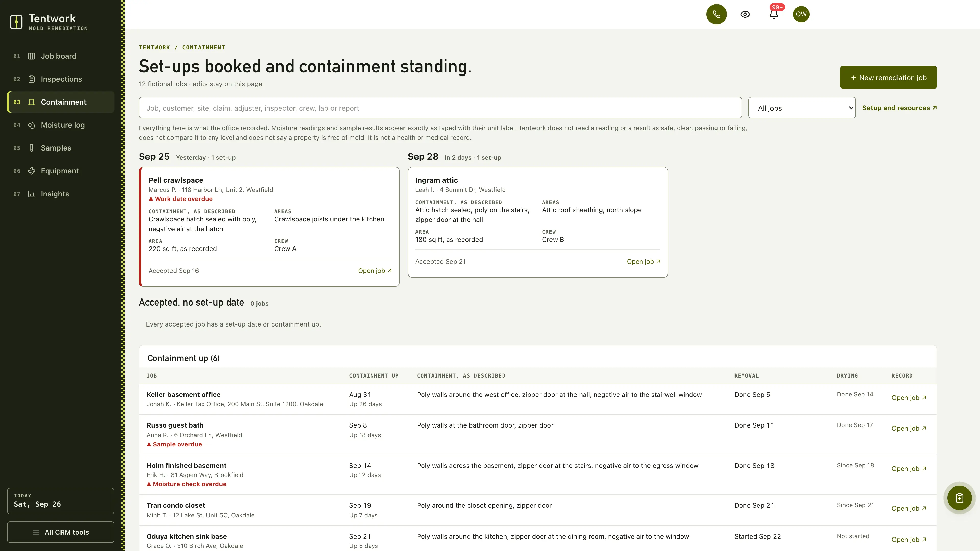Click the Accepted Sep 21 text

(x=440, y=262)
